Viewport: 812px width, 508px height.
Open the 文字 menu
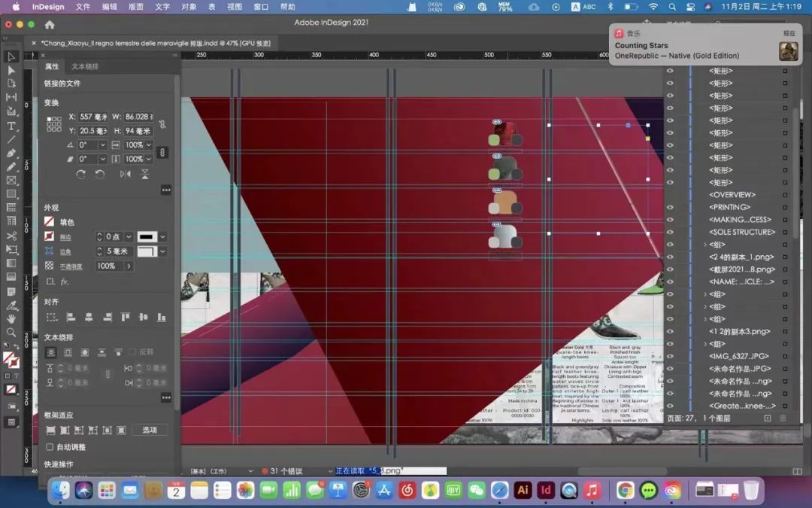[x=162, y=7]
